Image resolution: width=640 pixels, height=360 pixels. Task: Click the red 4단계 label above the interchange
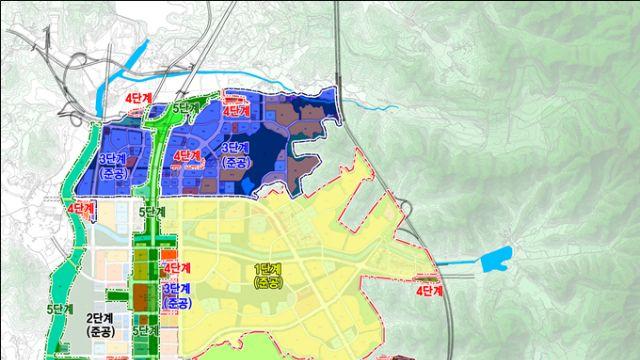(139, 98)
